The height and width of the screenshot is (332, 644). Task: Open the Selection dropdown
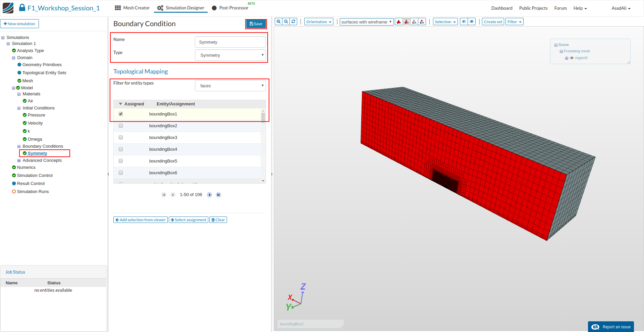point(445,22)
